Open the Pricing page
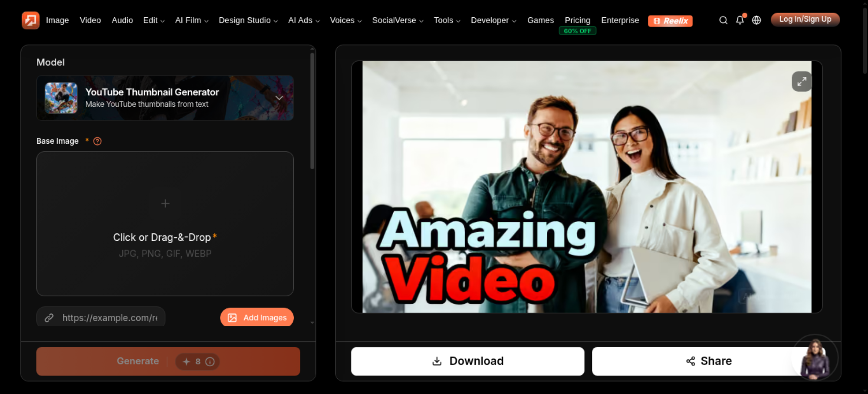Viewport: 868px width, 394px height. point(577,20)
